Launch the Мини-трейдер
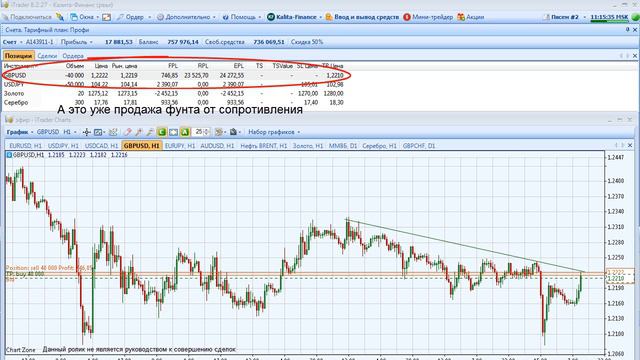This screenshot has height=360, width=640. pyautogui.click(x=428, y=17)
